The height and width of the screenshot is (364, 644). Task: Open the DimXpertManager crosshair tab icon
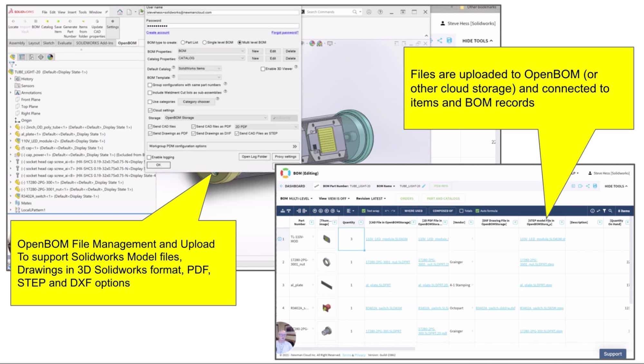(41, 57)
